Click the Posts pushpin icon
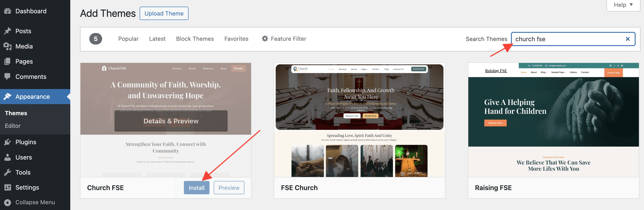 (x=8, y=31)
